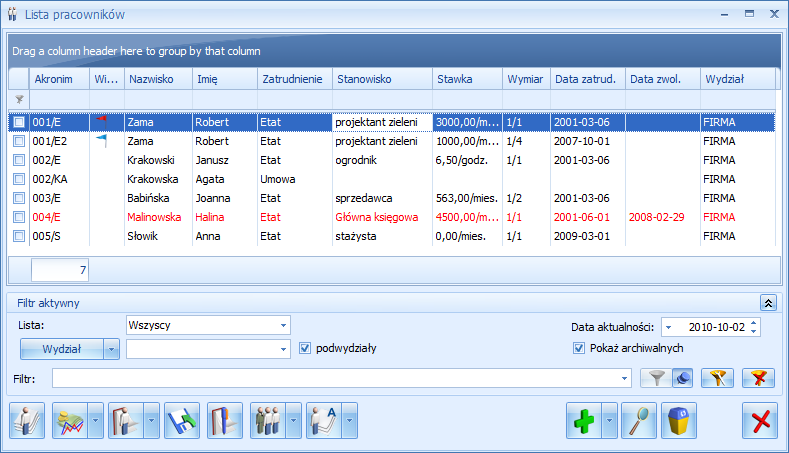Click the group of employees icon
This screenshot has width=789, height=453.
point(268,420)
